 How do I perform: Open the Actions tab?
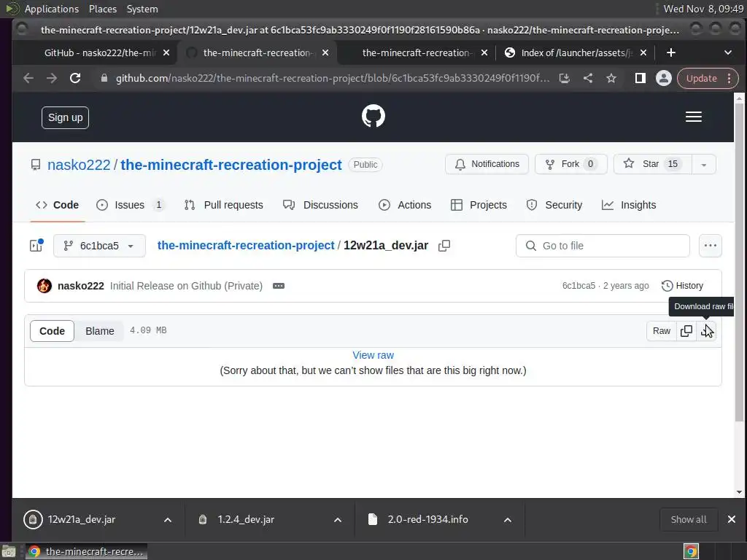coord(405,205)
